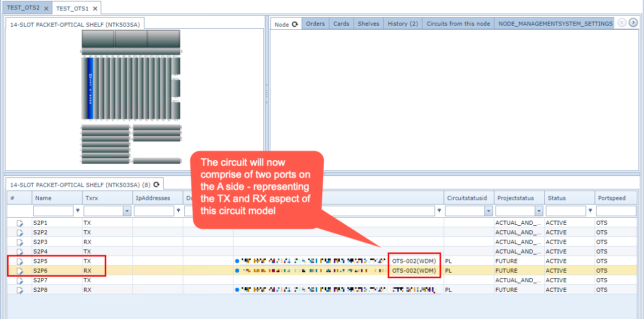Expand the Circuitstatusid filter dropdown
This screenshot has width=644, height=319.
(x=488, y=211)
